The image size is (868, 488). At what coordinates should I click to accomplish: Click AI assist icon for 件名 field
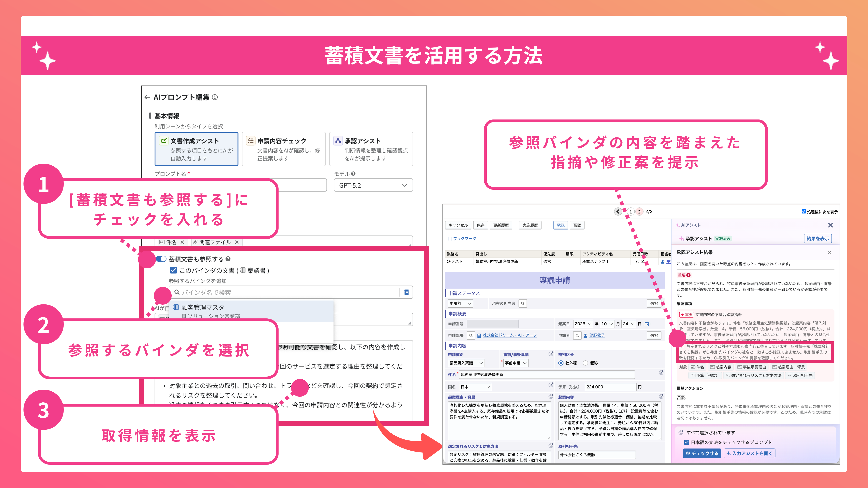(x=661, y=372)
